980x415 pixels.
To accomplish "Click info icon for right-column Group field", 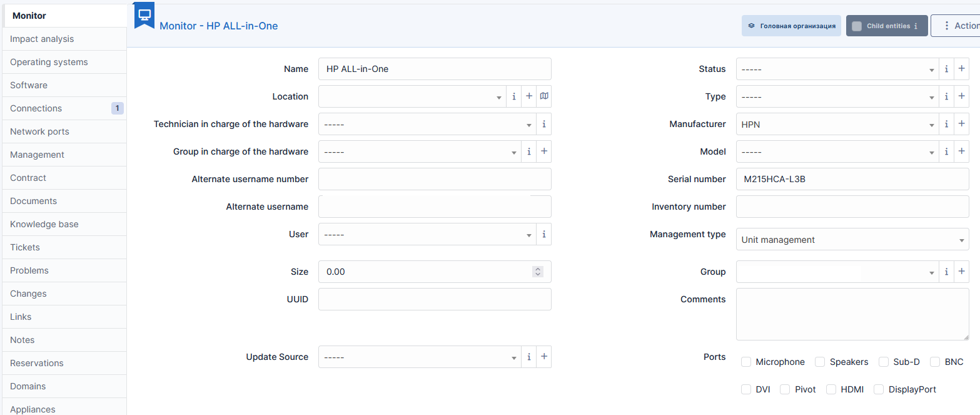I will click(x=947, y=272).
